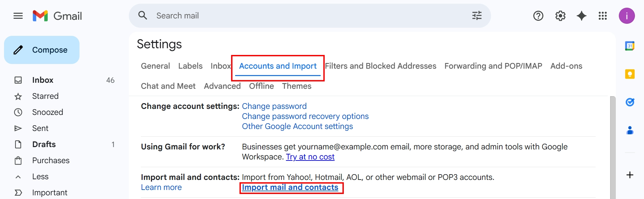Open Google Calendar from the side panel
This screenshot has width=644, height=199.
coord(630,46)
